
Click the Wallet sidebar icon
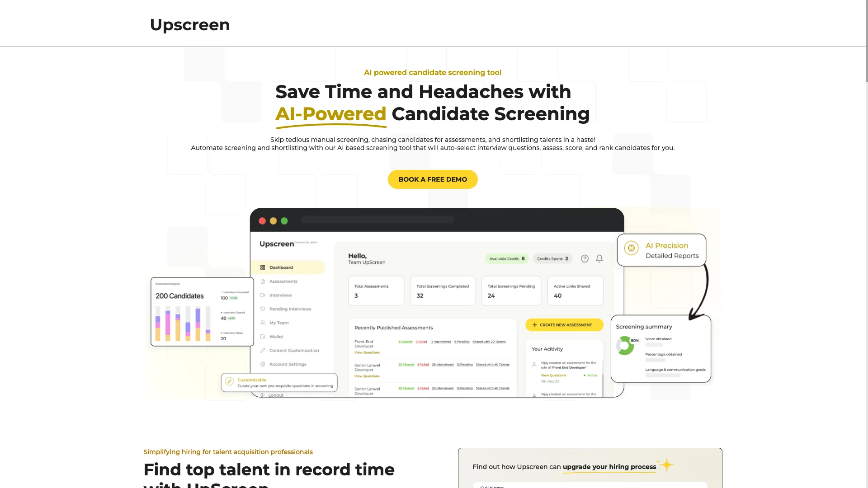(263, 337)
